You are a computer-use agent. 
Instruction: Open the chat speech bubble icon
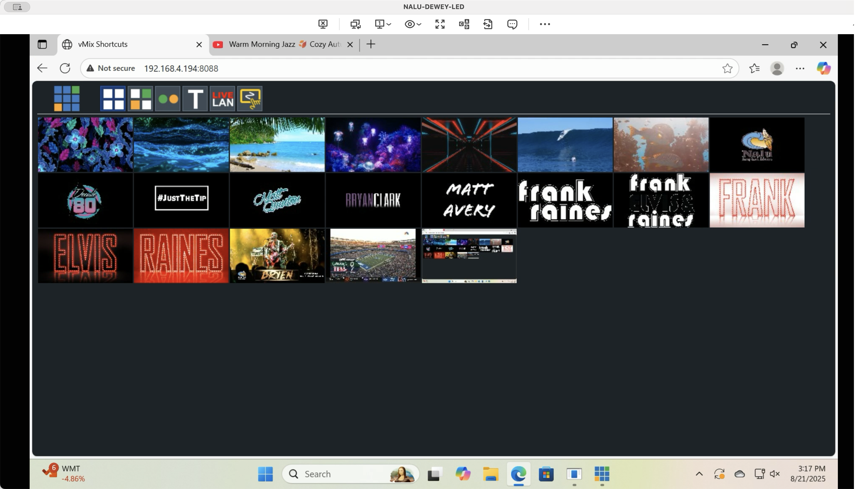512,24
